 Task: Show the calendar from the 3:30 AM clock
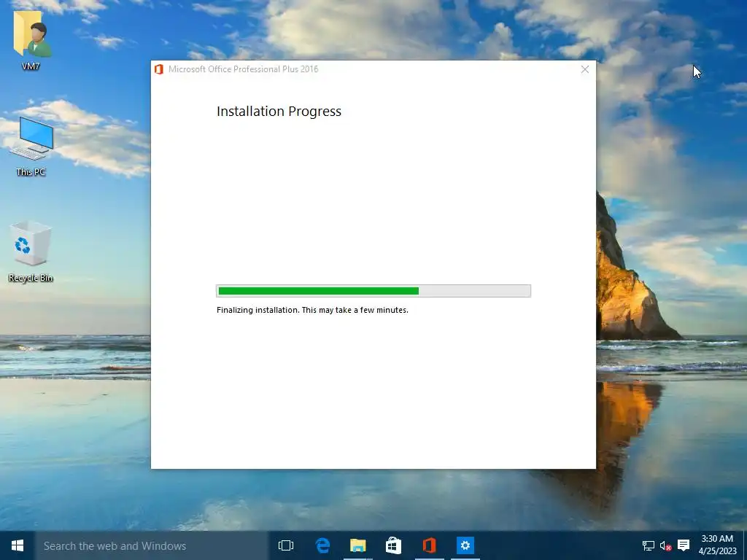[x=718, y=545]
